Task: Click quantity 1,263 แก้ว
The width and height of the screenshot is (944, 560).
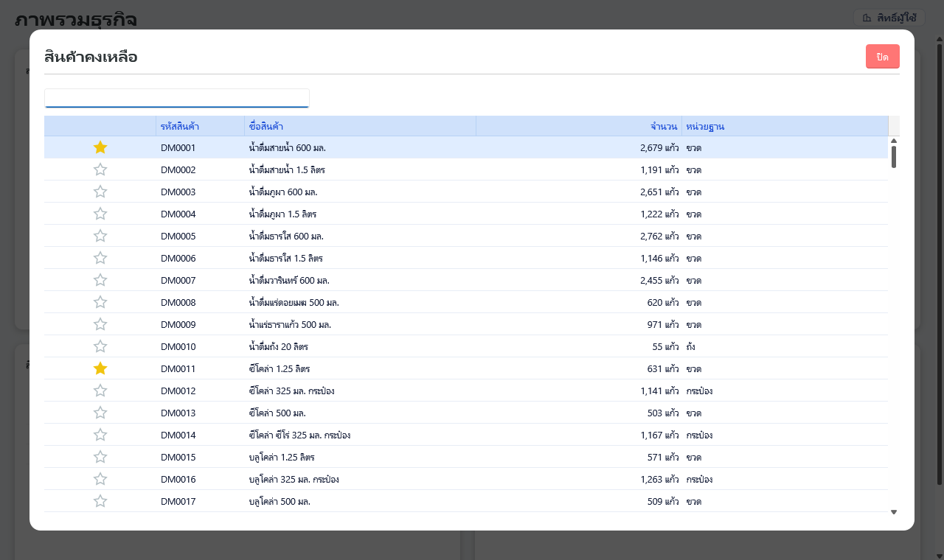Action: [659, 479]
